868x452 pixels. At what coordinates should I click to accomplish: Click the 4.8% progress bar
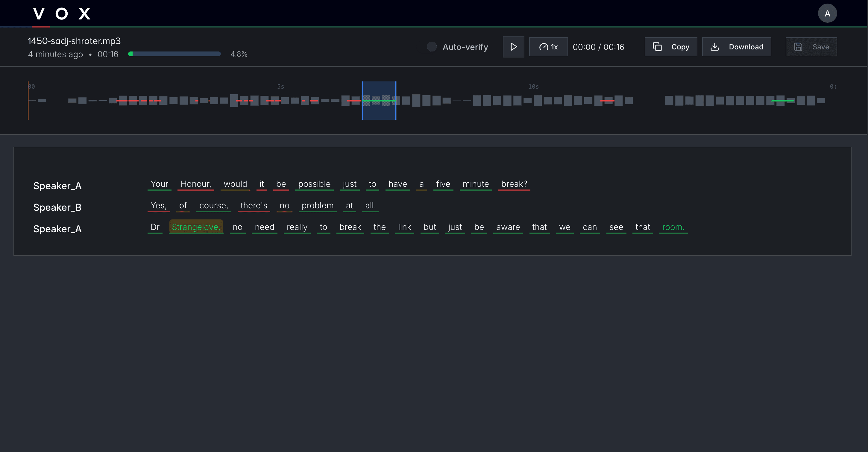tap(174, 53)
